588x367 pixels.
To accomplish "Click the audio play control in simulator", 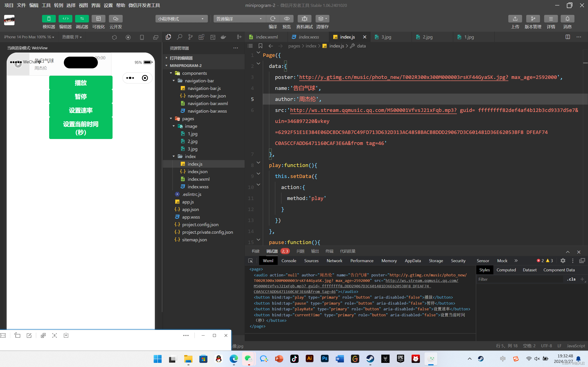I will point(18,64).
